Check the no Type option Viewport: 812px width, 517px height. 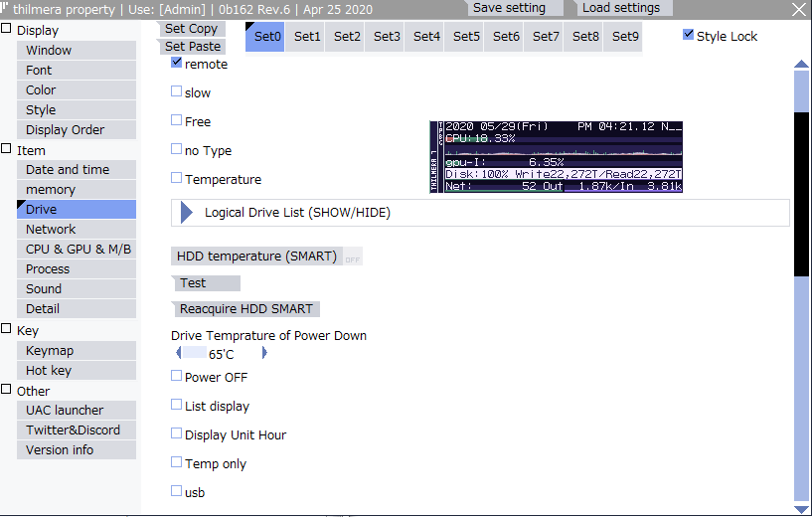177,149
